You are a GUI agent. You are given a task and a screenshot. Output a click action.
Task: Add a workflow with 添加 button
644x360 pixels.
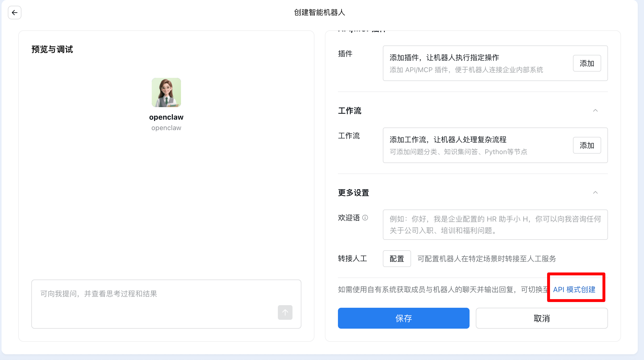[x=587, y=145]
